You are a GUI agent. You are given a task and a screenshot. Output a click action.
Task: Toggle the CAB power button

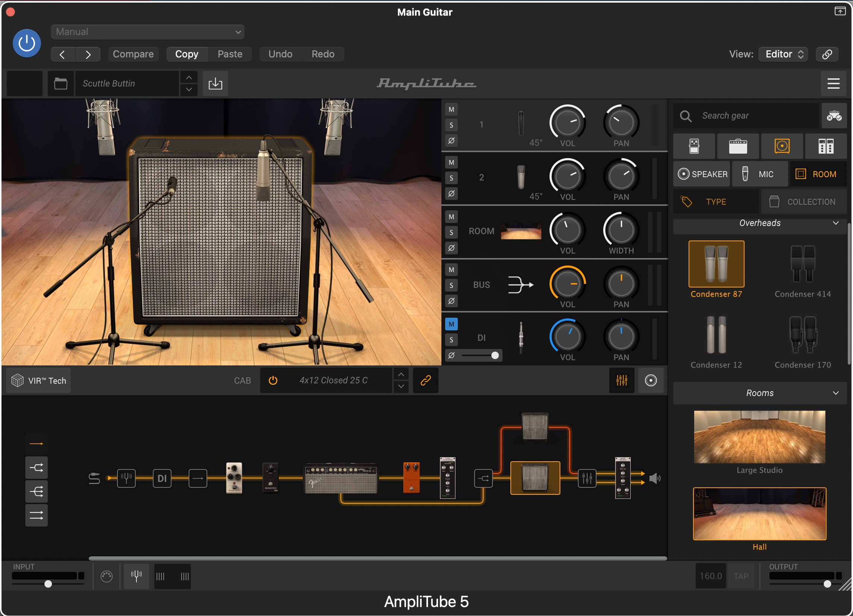(x=273, y=381)
